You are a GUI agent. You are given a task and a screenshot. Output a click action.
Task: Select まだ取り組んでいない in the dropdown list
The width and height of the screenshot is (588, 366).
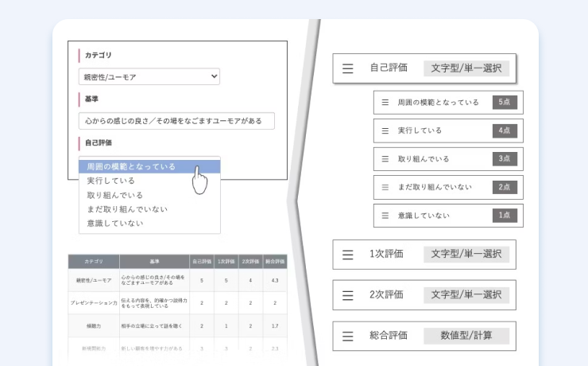149,209
